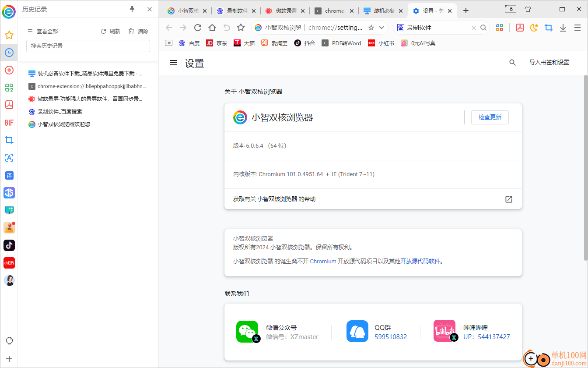Open the Xiaohongshu icon in the sidebar

9,263
